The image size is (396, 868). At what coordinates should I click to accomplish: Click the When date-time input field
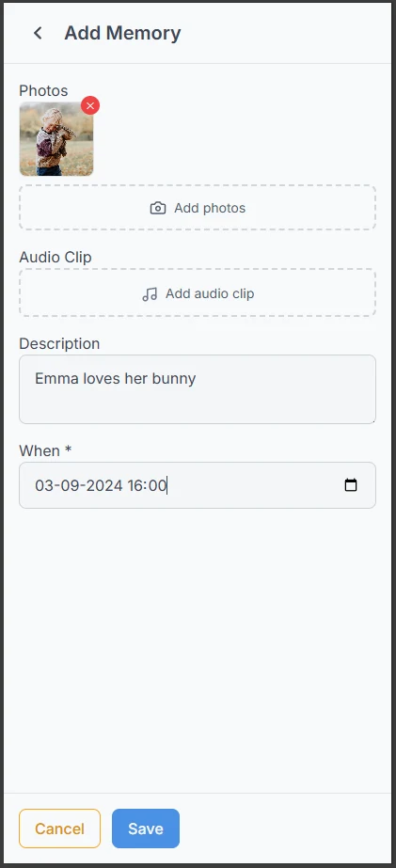(x=198, y=485)
